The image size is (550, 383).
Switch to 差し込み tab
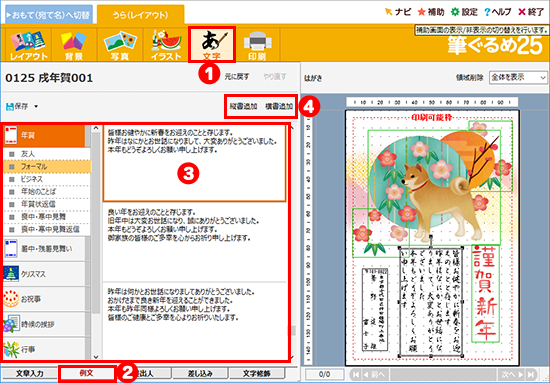tap(200, 374)
